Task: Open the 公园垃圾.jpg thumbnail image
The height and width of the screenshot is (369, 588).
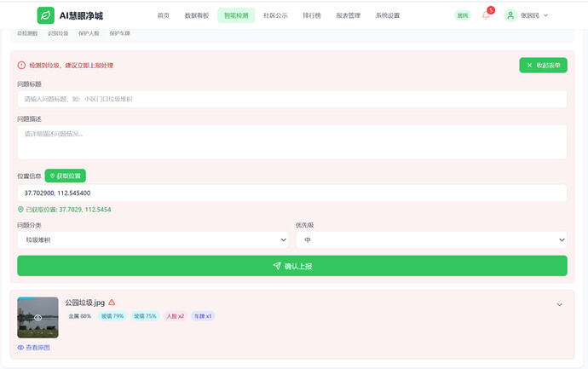Action: tap(37, 318)
